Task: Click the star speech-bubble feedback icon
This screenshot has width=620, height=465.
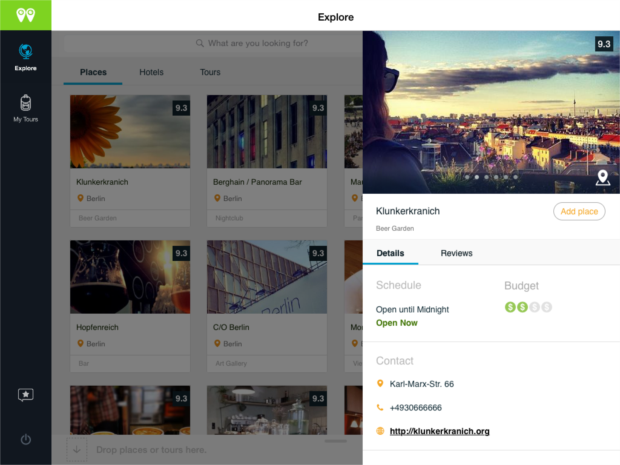Action: tap(25, 395)
